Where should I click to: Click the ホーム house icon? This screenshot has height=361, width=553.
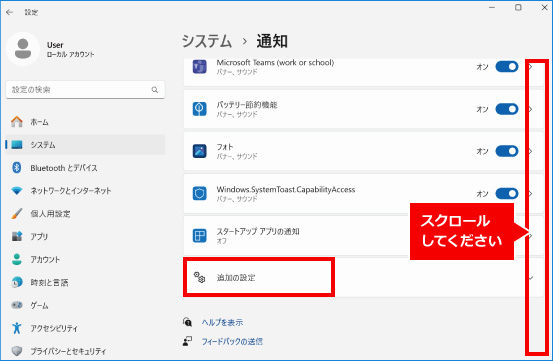(x=17, y=122)
